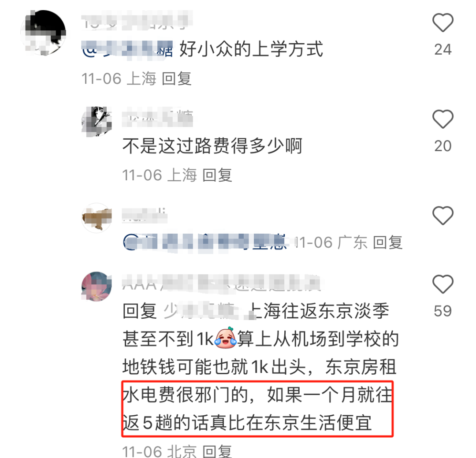Tap the 20 like count
476x458 pixels.
click(443, 146)
